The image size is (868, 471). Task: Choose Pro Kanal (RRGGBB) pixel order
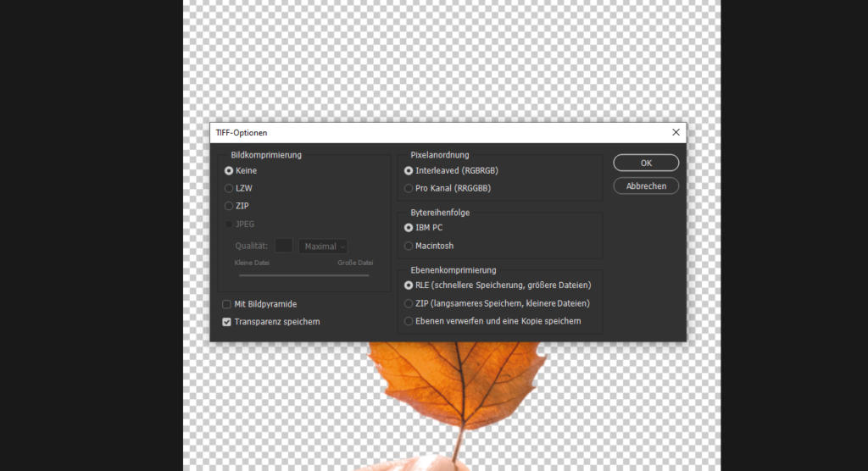click(x=409, y=188)
